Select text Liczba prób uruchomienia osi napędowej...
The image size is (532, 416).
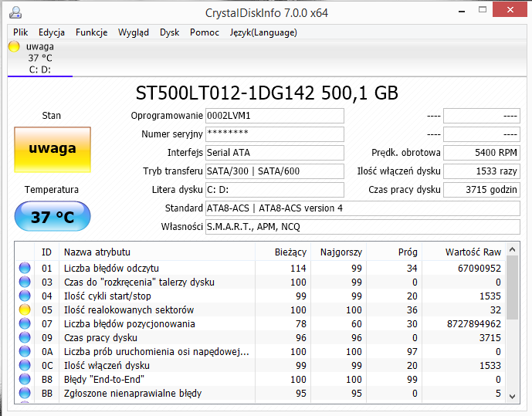(x=157, y=352)
